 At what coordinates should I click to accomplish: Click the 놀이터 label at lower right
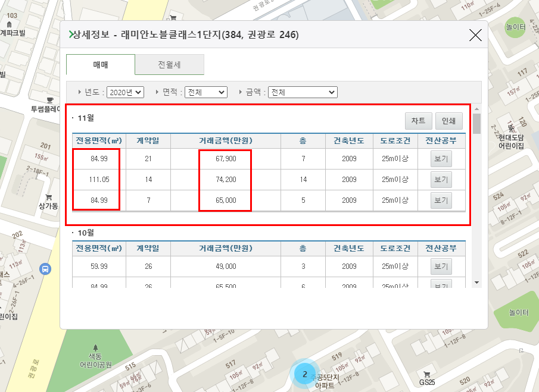tap(519, 312)
